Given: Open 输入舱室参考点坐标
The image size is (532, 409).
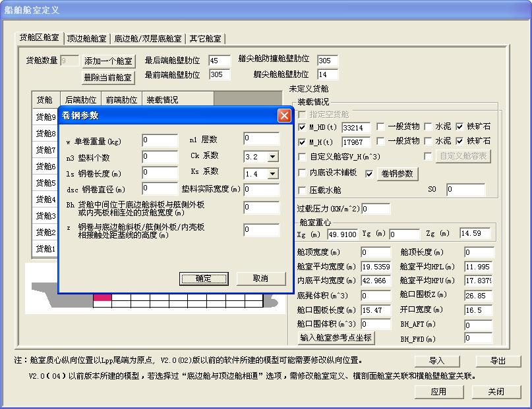Looking at the screenshot, I should click(336, 338).
